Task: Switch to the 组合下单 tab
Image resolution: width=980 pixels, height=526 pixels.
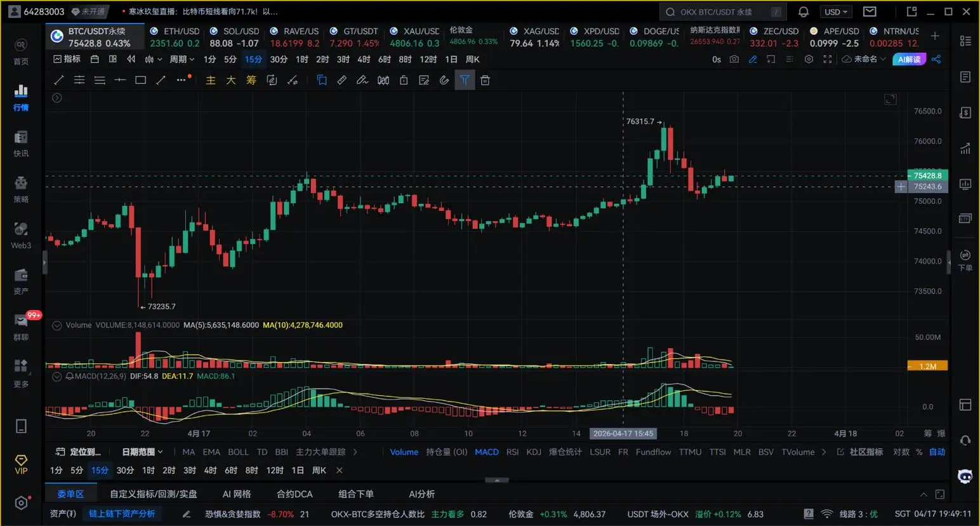Action: point(356,494)
